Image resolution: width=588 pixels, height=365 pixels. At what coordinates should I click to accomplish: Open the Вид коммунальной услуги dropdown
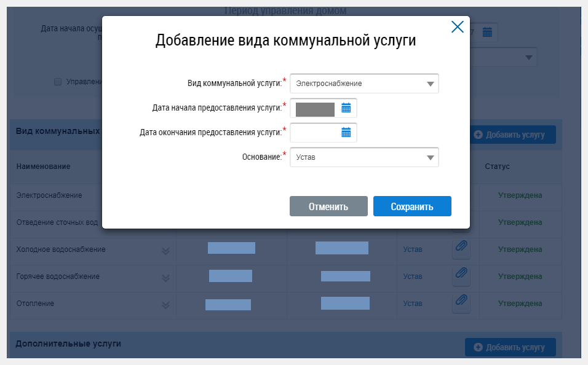pos(364,83)
